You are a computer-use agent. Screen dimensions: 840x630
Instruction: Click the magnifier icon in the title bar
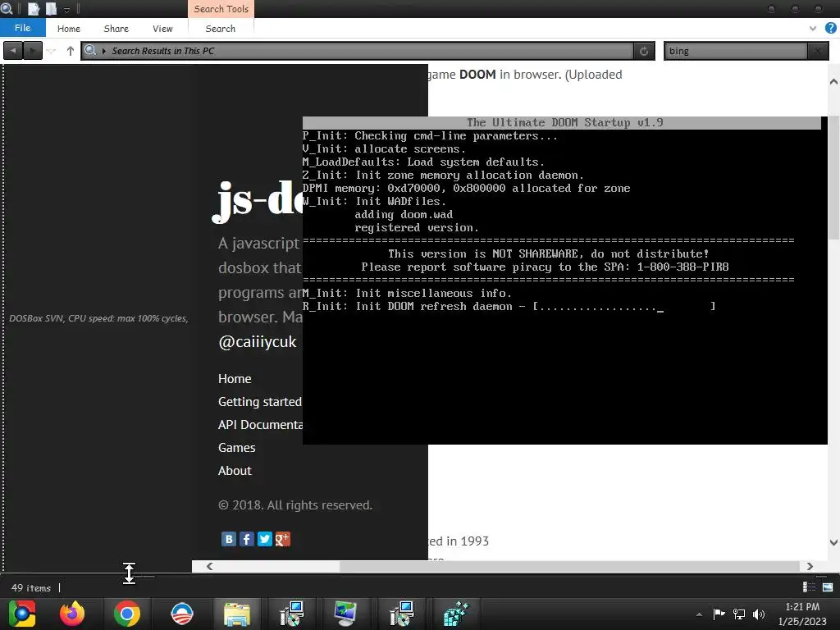pos(7,8)
